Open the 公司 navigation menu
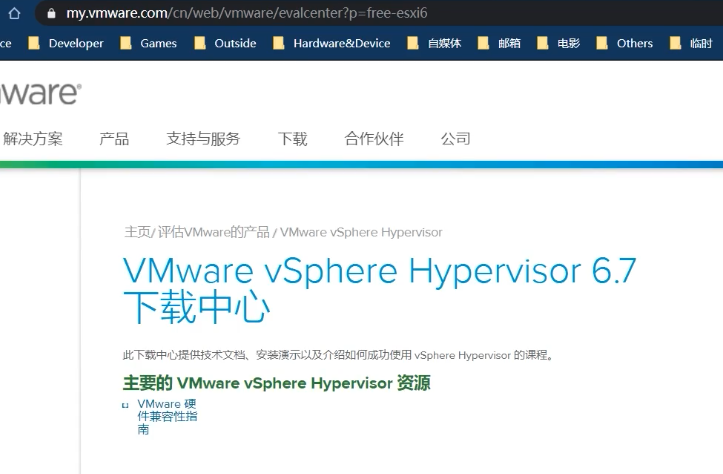Screen dimensions: 723x474 point(456,139)
